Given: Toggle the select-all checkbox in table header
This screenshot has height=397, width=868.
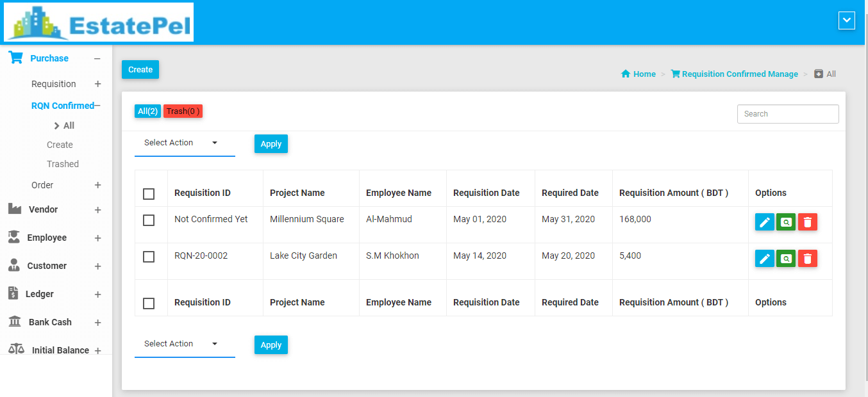Looking at the screenshot, I should (x=149, y=193).
